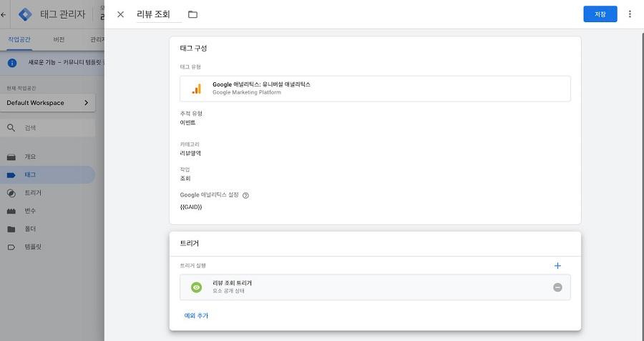Switch to the 버전 tab
The width and height of the screenshot is (644, 341).
click(x=59, y=39)
